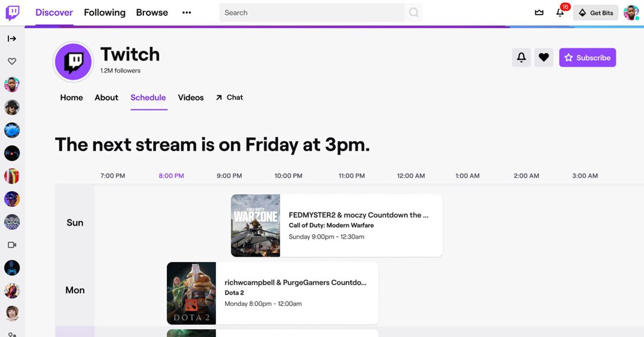
Task: Click the Warzone game thumbnail
Action: (255, 225)
